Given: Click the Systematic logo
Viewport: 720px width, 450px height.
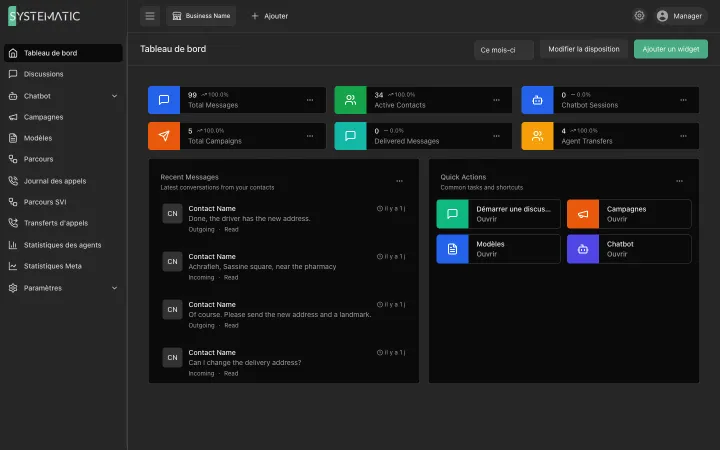Looking at the screenshot, I should click(x=44, y=16).
